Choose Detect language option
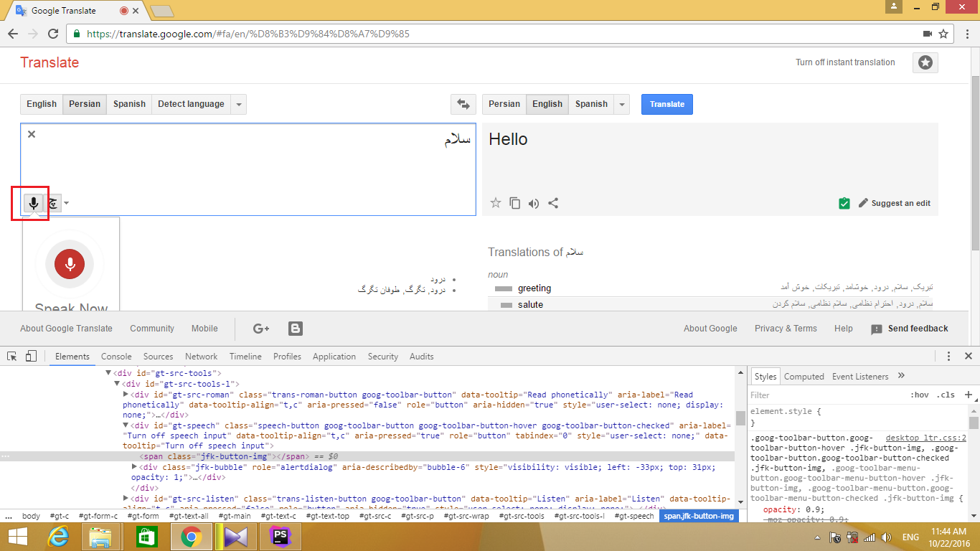The image size is (980, 551). 191,104
